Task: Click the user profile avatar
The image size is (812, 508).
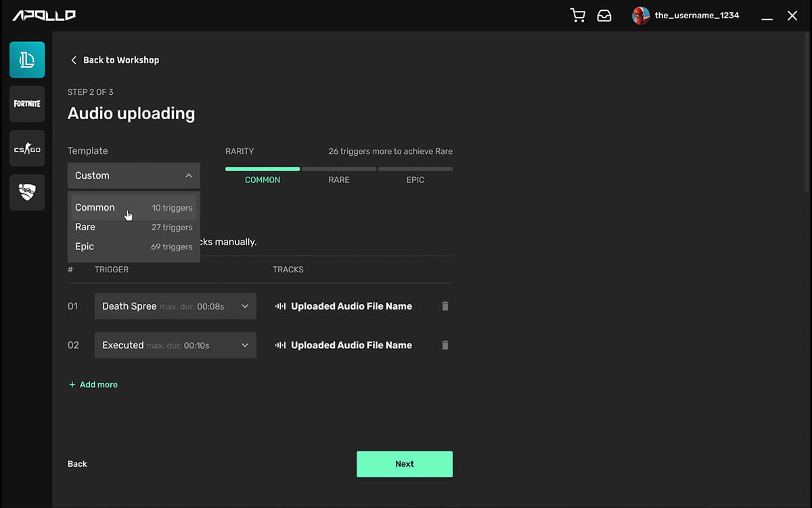Action: click(x=640, y=16)
